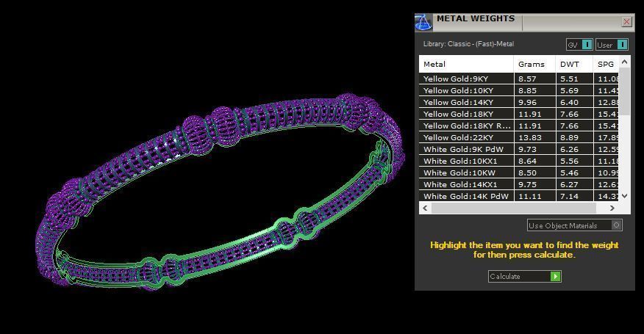Select the White Gold:14KX1 row
644x334 pixels.
click(x=519, y=184)
